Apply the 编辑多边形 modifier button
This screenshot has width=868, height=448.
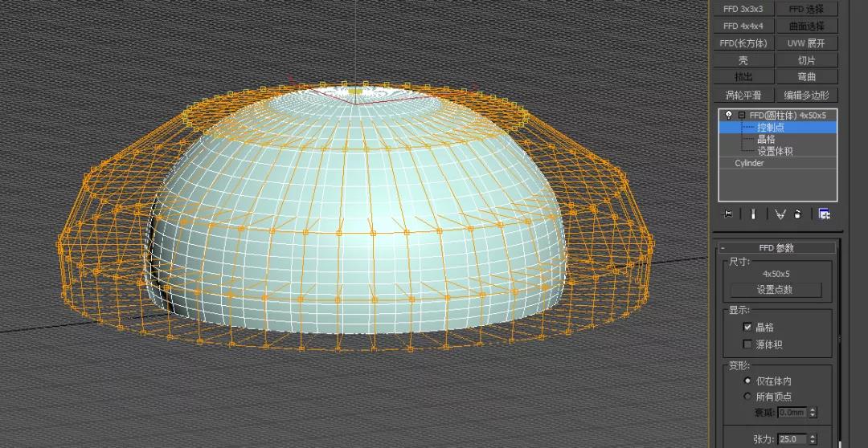(x=807, y=95)
